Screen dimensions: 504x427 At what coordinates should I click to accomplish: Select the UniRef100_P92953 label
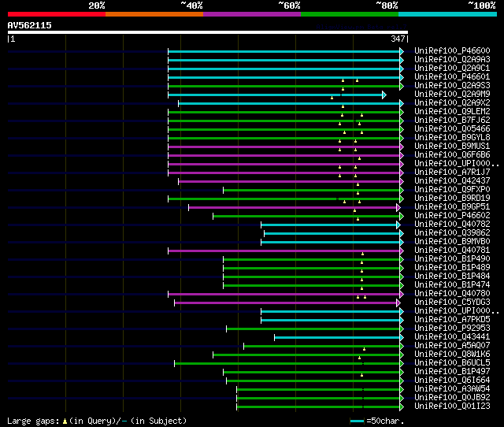click(x=452, y=329)
